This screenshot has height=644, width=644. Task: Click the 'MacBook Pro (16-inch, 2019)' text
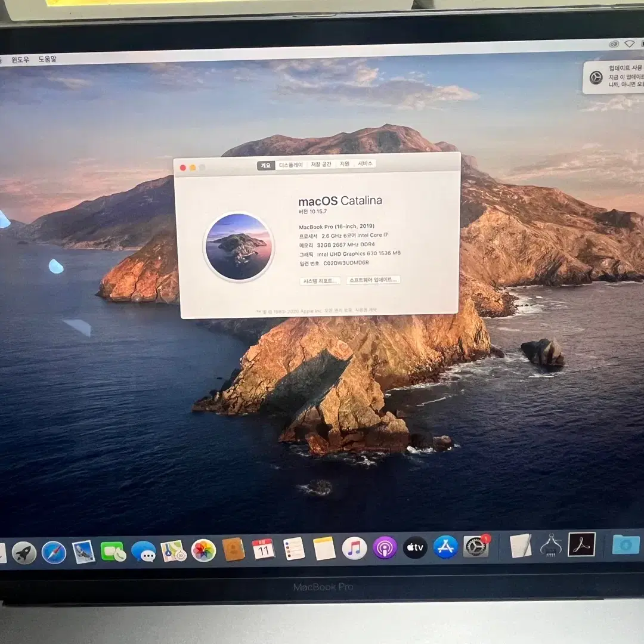point(336,227)
